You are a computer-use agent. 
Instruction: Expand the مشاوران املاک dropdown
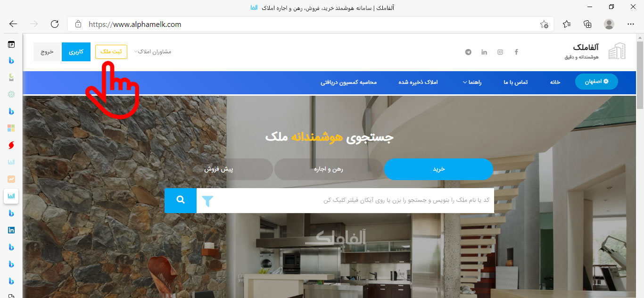point(153,51)
